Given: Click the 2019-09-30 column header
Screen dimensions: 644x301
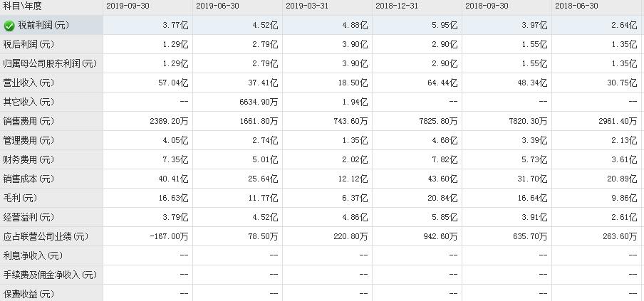Looking at the screenshot, I should [128, 6].
